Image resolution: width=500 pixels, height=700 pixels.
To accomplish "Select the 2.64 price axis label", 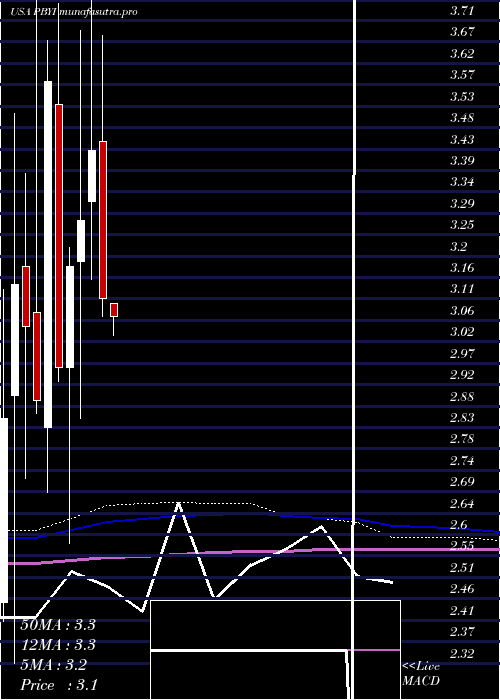I will click(x=462, y=504).
